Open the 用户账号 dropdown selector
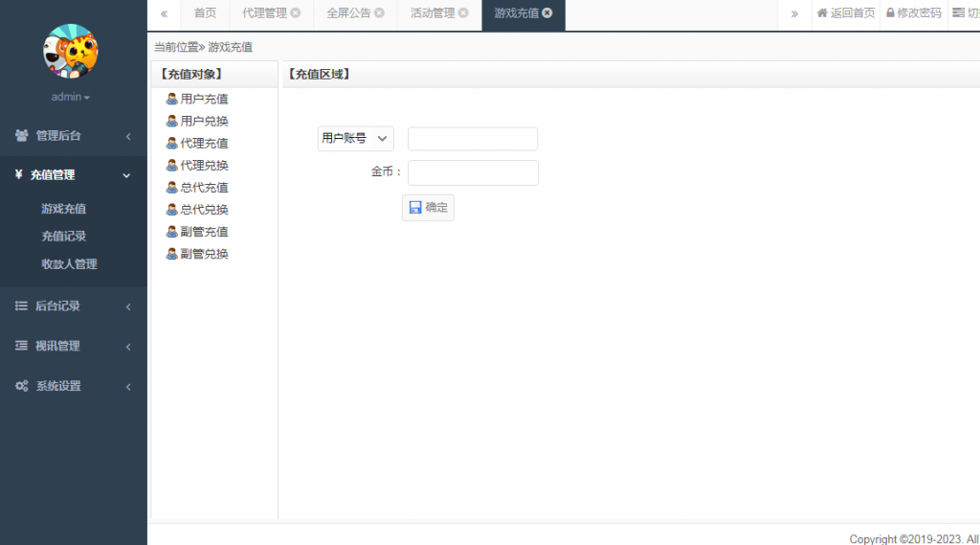Image resolution: width=980 pixels, height=545 pixels. point(355,139)
